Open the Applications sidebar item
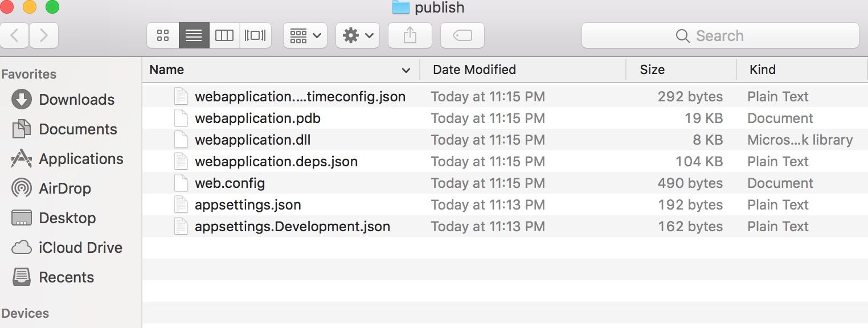The image size is (868, 328). click(x=80, y=159)
